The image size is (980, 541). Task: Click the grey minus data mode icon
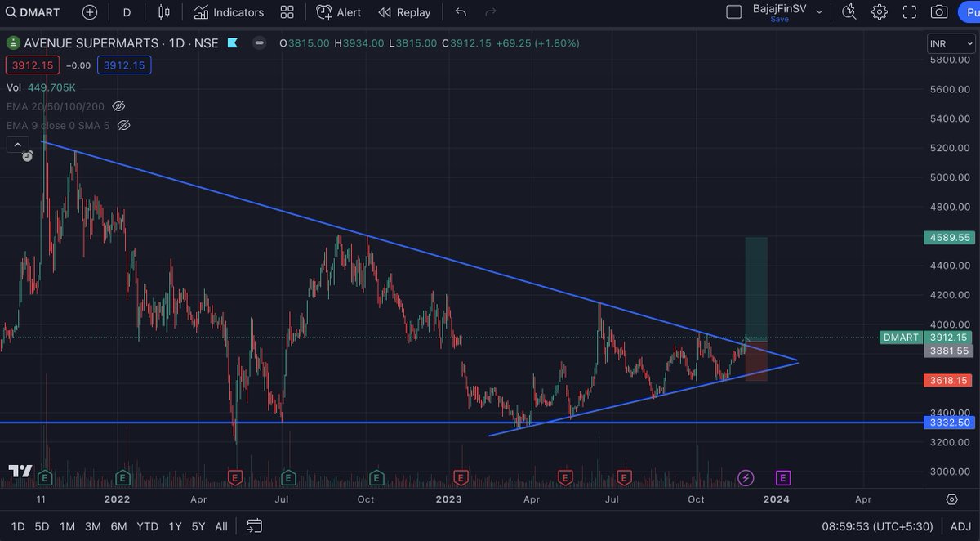point(259,43)
